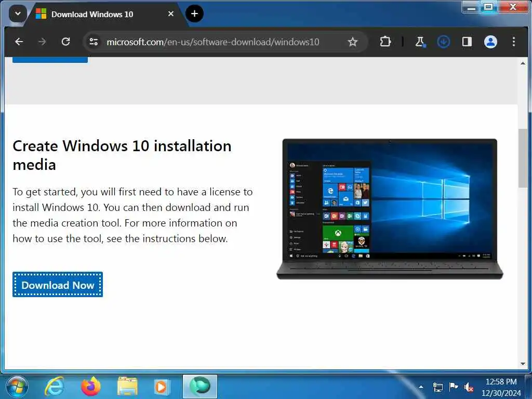Click the page scroll down arrow
This screenshot has height=399, width=532.
523,364
